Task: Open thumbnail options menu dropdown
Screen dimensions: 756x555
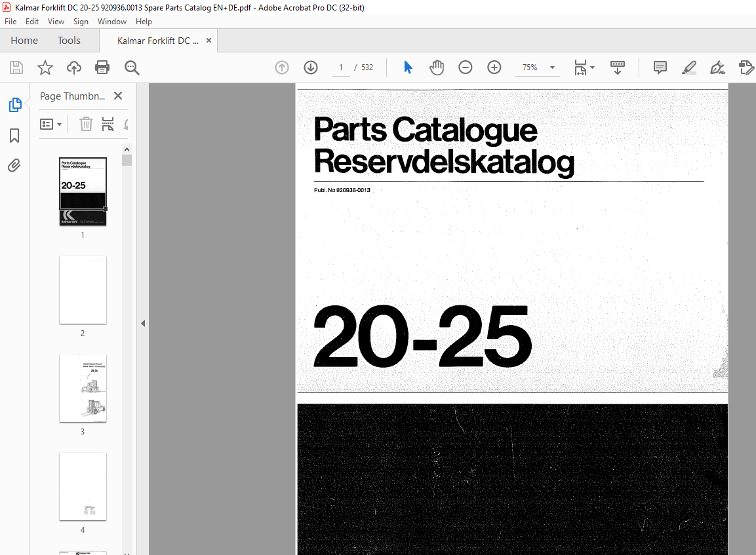Action: pos(50,124)
